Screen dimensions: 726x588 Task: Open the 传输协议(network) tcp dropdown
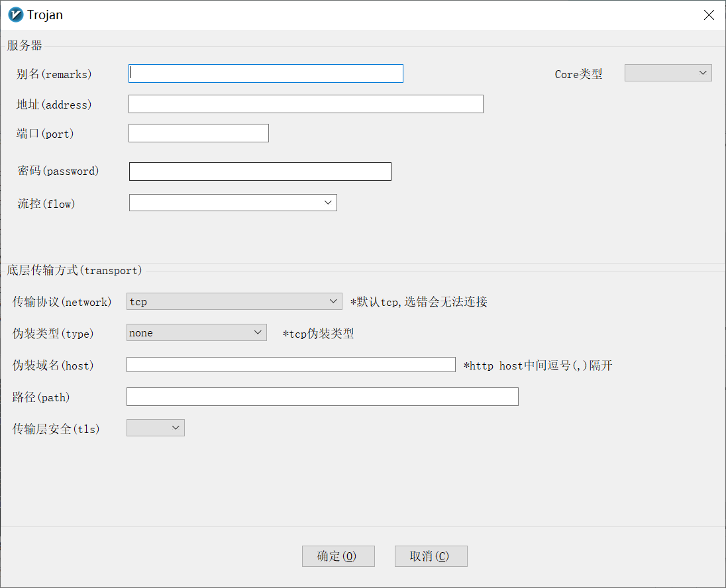(234, 301)
